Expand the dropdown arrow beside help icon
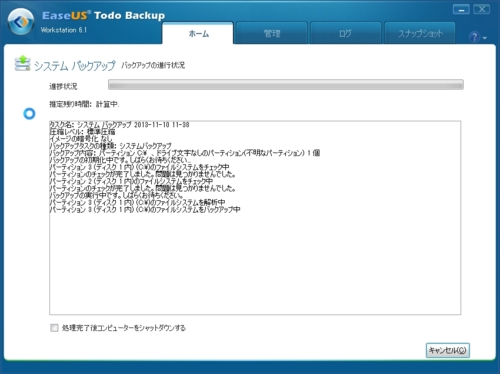Image resolution: width=500 pixels, height=374 pixels. pos(485,38)
